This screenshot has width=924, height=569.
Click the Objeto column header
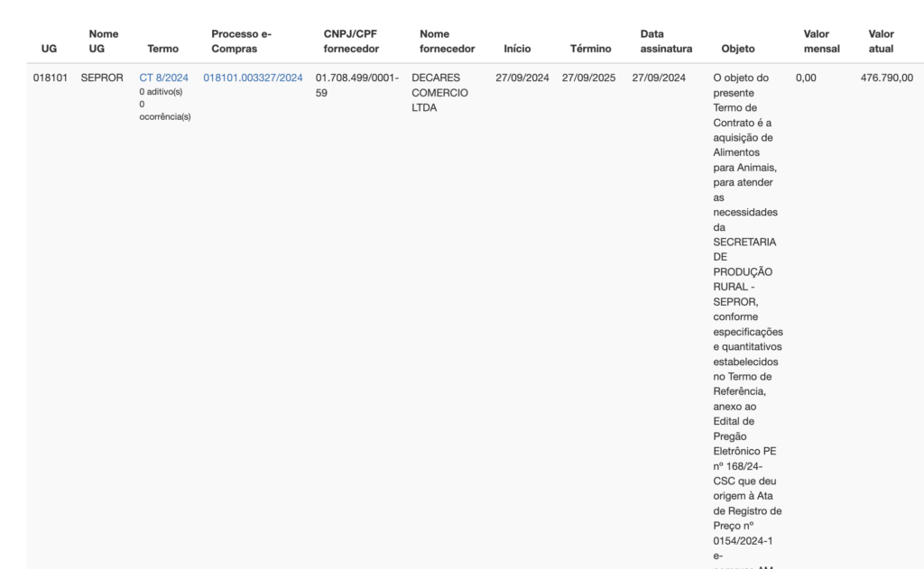[738, 49]
